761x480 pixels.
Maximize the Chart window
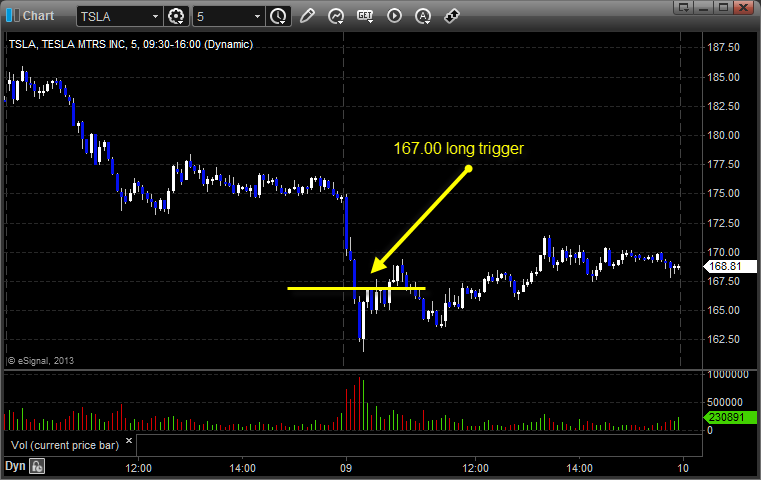(x=723, y=7)
